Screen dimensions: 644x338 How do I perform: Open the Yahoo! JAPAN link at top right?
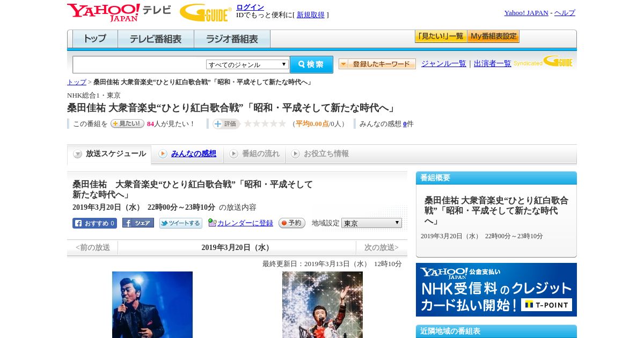click(x=526, y=12)
